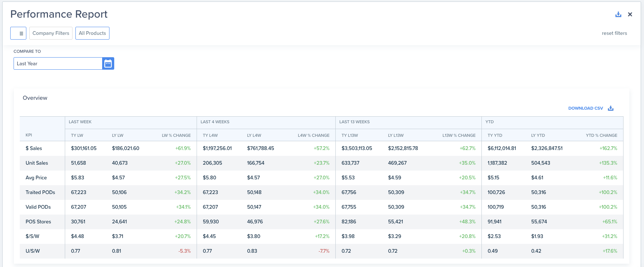Click the $5.83 average price value
Screen dimensions: 644x267
(x=78, y=178)
